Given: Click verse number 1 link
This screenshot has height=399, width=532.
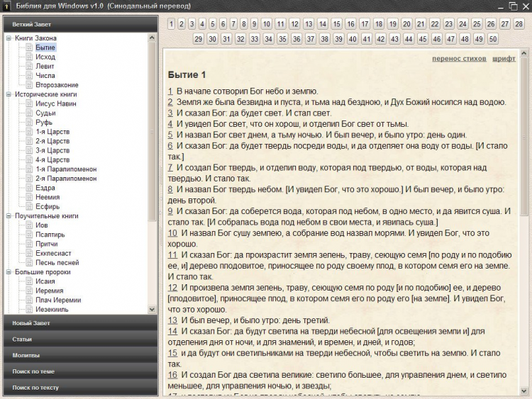Looking at the screenshot, I should pos(170,91).
